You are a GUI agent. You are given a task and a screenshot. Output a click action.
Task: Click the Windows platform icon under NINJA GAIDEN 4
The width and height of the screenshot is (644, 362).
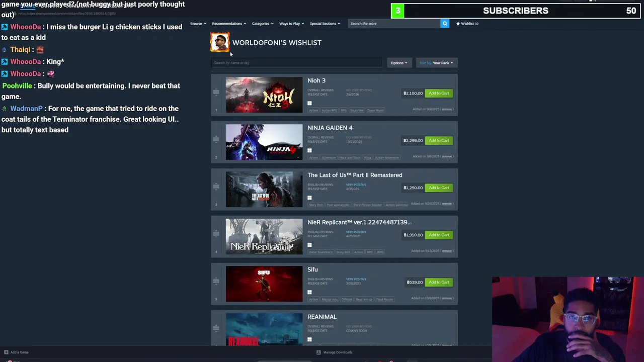tap(309, 150)
